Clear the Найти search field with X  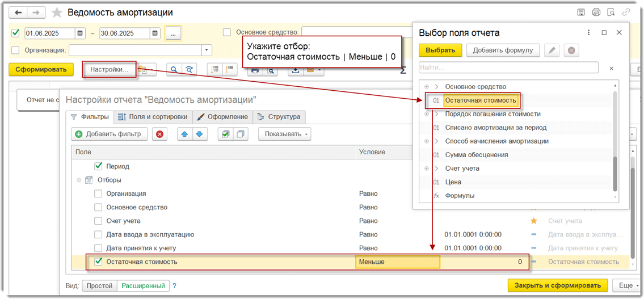pyautogui.click(x=611, y=68)
